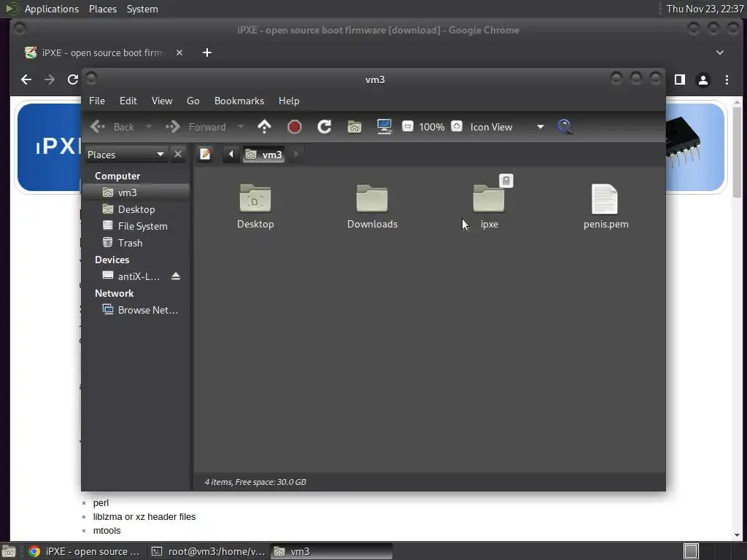747x560 pixels.
Task: Open the View menu
Action: pyautogui.click(x=162, y=101)
